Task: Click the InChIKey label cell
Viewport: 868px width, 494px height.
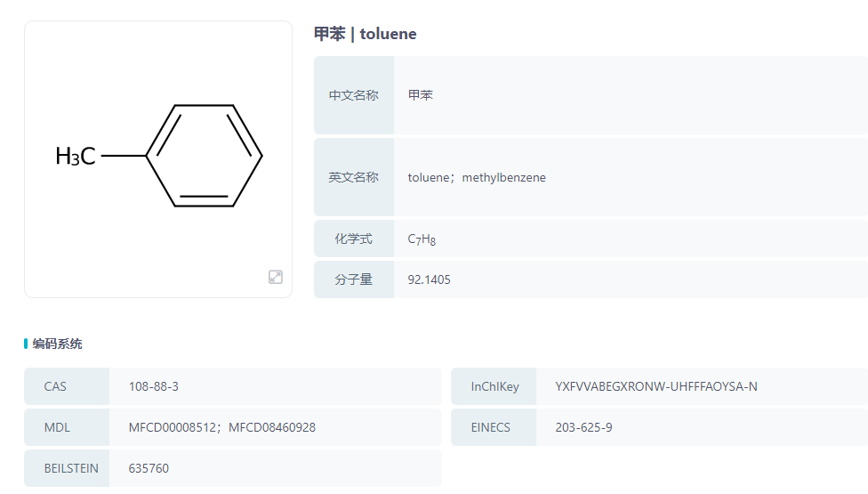Action: 494,386
